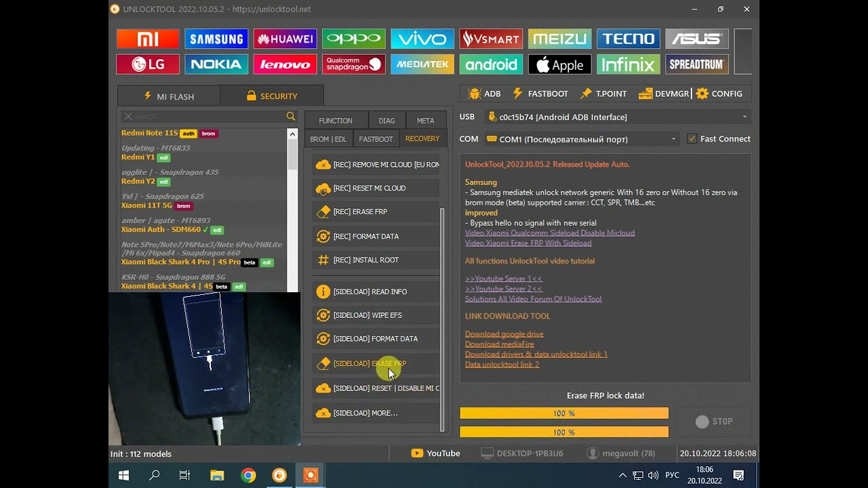The width and height of the screenshot is (868, 488).
Task: Open the ADB tools button
Action: [x=484, y=94]
